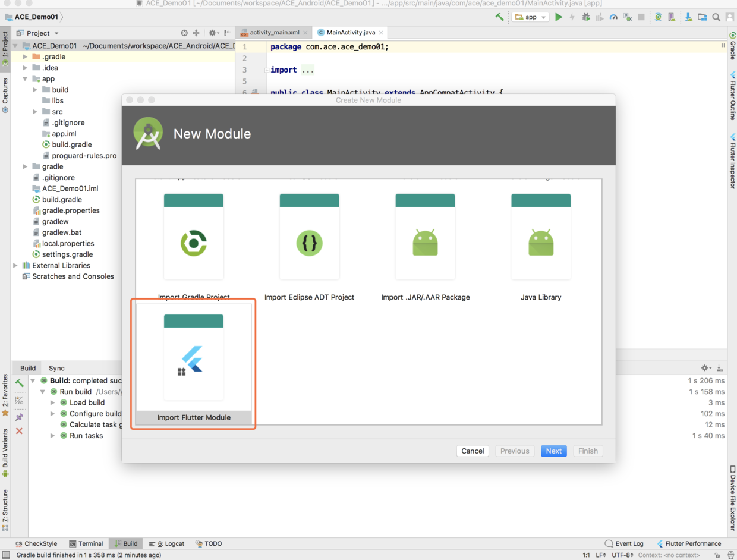Open the Sync tab in the Build panel
The height and width of the screenshot is (560, 737).
point(56,368)
